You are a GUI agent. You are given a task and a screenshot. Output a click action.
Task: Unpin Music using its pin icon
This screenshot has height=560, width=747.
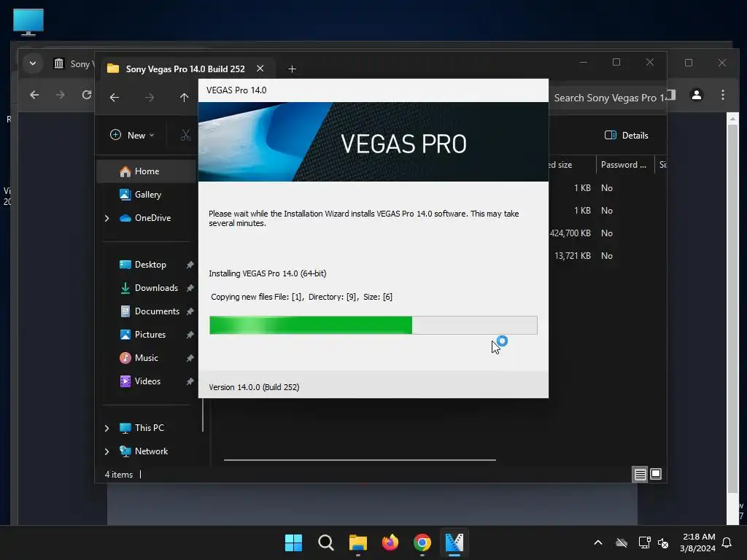pos(190,358)
